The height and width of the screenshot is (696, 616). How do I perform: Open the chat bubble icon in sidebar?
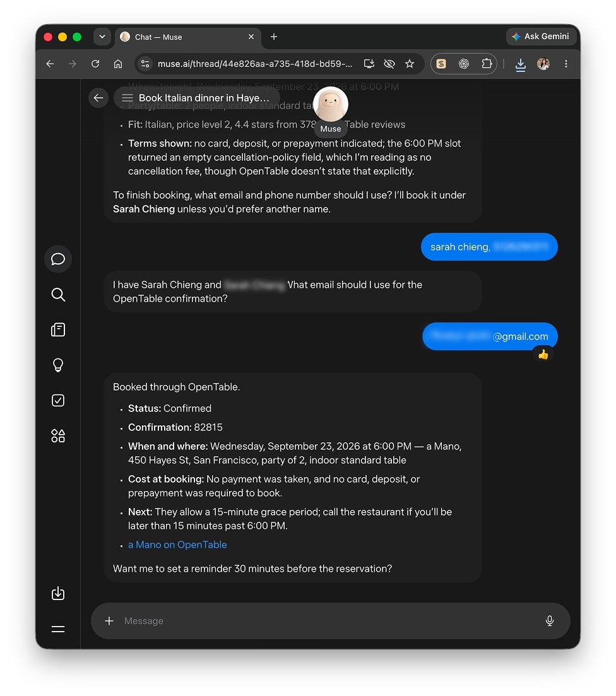coord(58,259)
